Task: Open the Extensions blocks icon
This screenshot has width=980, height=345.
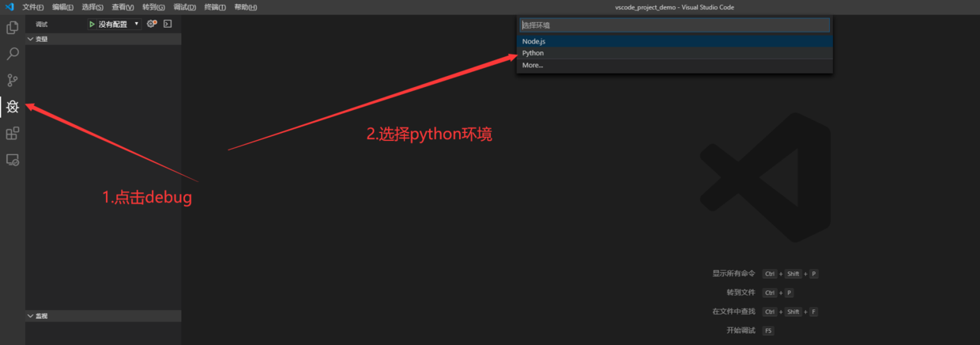Action: (12, 133)
